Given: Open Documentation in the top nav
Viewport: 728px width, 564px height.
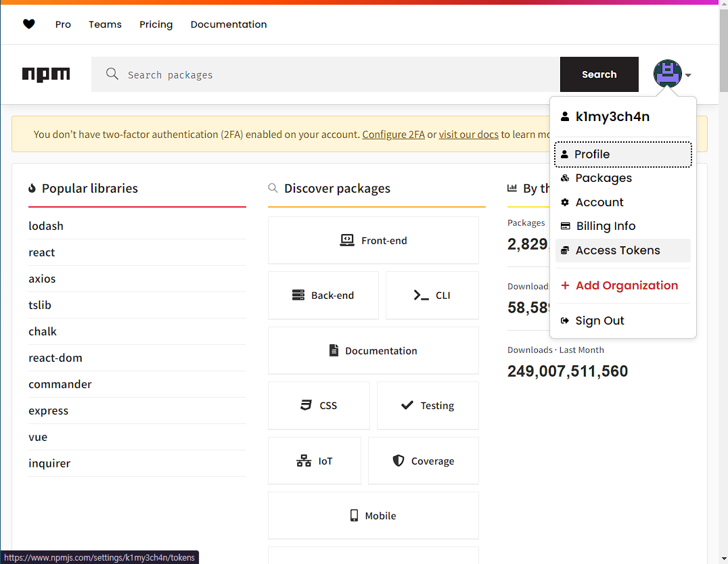Looking at the screenshot, I should point(229,24).
